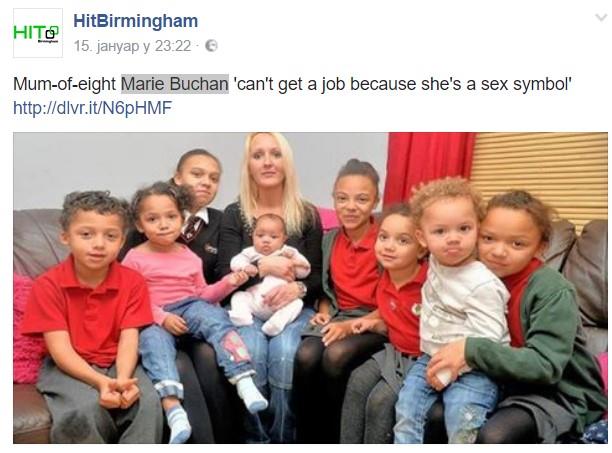Click the word Mum-of-eight in the post
The image size is (612, 453).
(x=64, y=84)
